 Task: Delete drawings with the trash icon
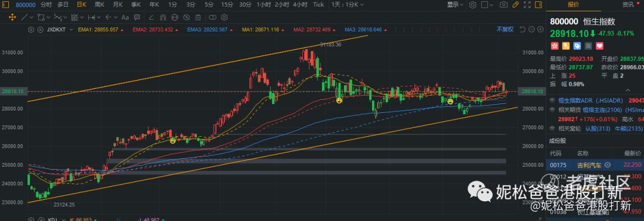point(199,17)
